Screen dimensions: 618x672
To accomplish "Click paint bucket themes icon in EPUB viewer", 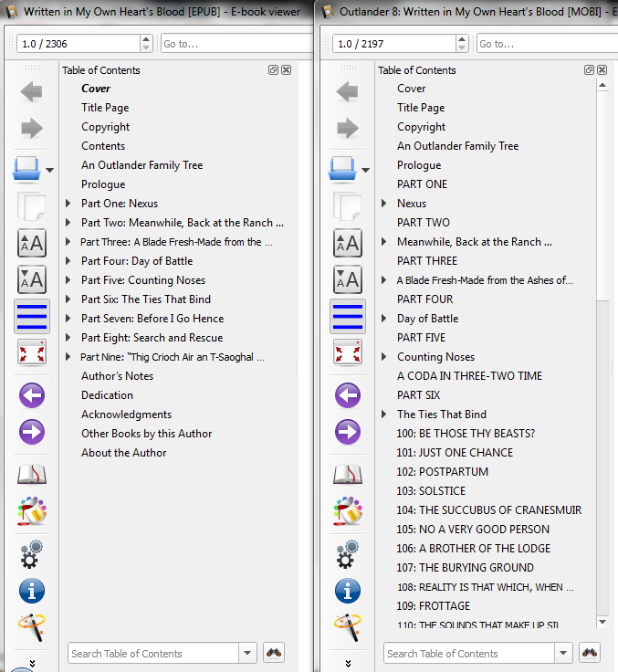I will click(32, 511).
